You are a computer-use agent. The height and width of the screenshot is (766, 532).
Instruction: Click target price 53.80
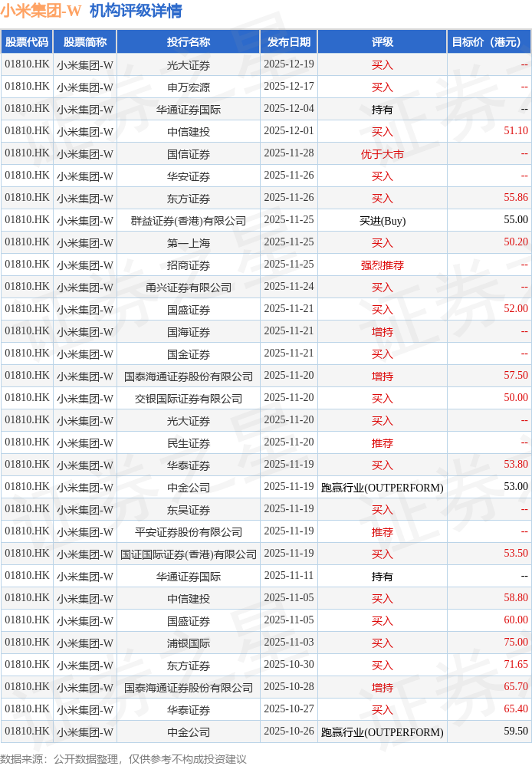(516, 465)
